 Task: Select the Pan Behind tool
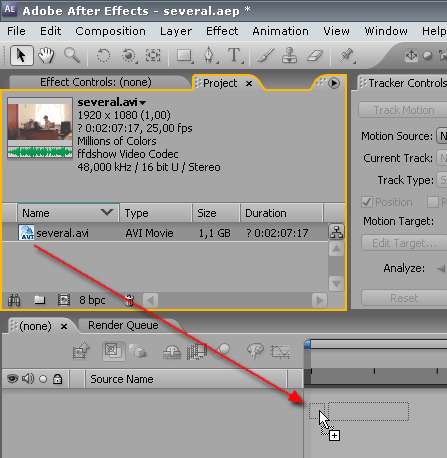(153, 55)
